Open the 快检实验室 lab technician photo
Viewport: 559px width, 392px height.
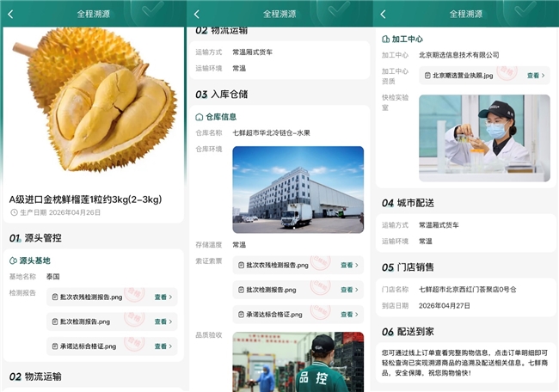click(483, 138)
